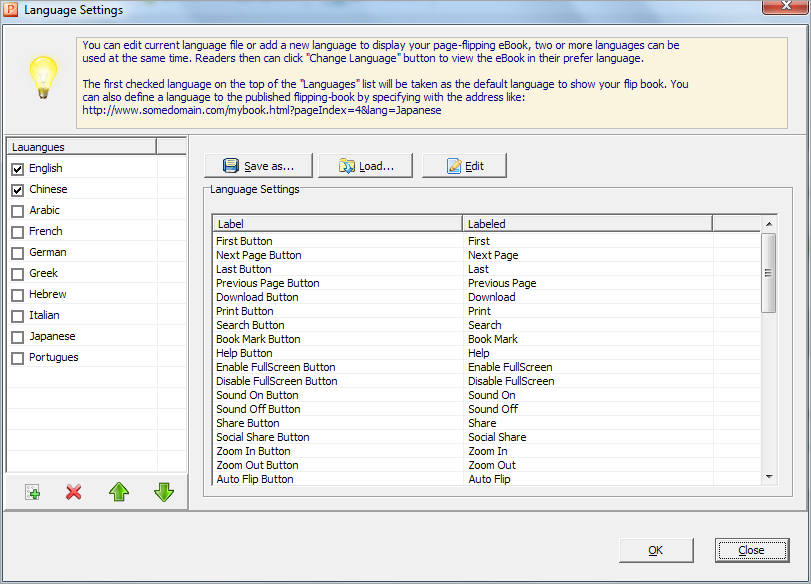
Task: Select the First Button row in the table
Action: [330, 241]
